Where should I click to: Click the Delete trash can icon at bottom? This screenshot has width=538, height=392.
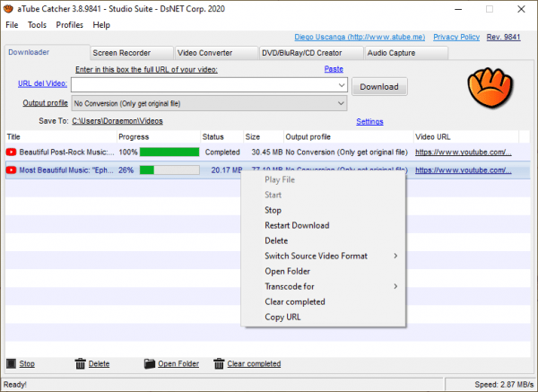point(81,363)
